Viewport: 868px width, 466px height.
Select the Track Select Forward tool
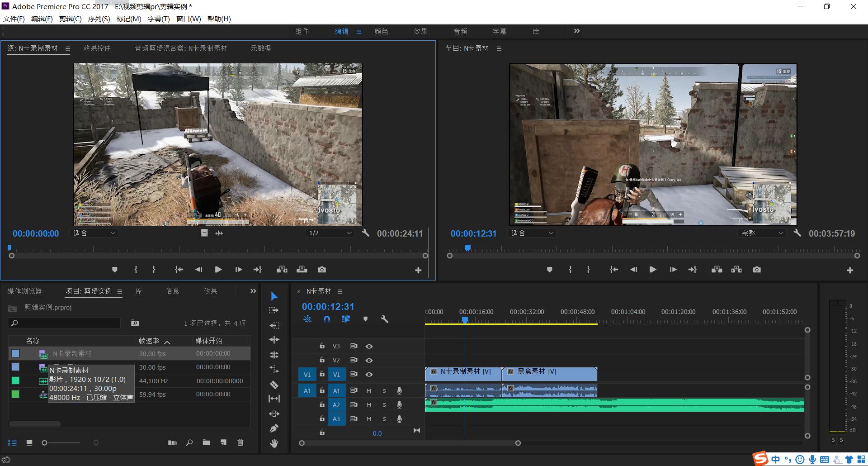coord(274,310)
